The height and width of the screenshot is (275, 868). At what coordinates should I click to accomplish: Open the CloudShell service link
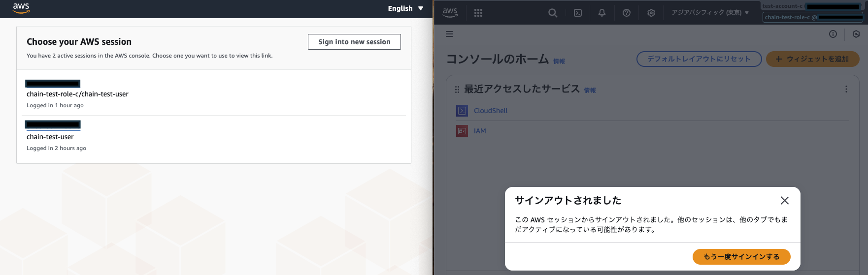point(491,111)
